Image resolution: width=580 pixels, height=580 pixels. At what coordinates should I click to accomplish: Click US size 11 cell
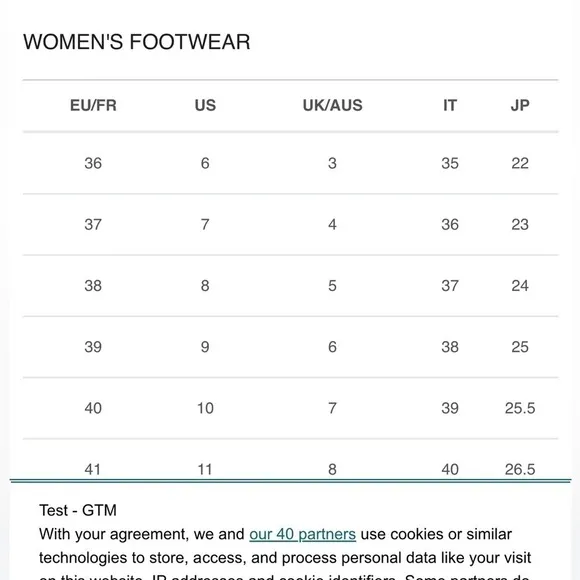coord(205,469)
